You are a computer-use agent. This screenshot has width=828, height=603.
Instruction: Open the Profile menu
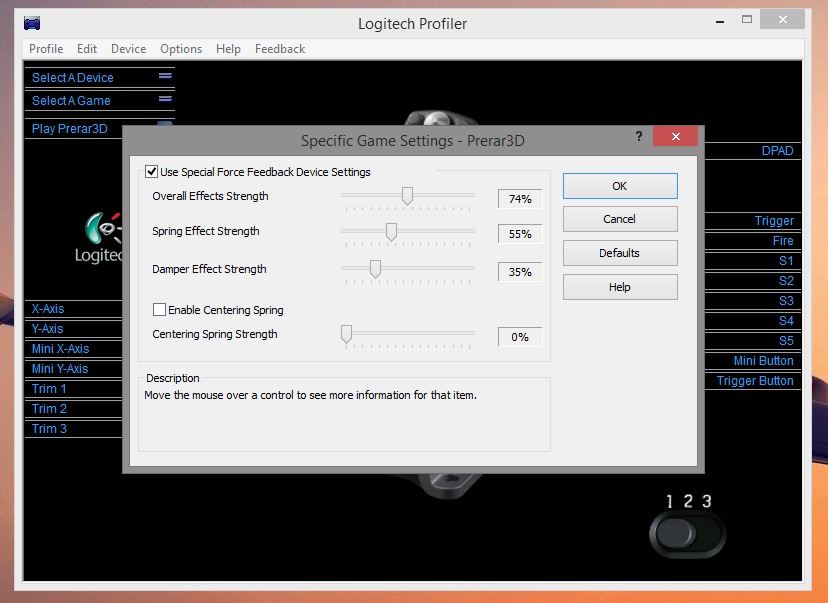(46, 49)
